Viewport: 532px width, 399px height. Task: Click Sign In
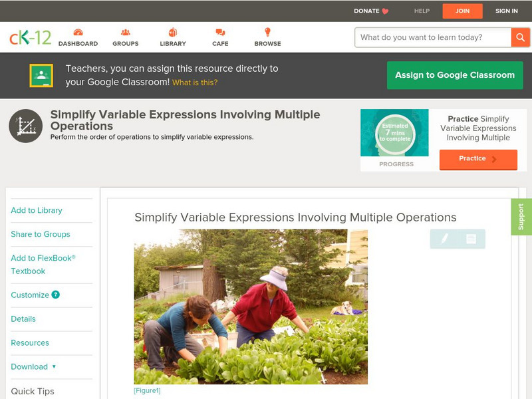507,11
